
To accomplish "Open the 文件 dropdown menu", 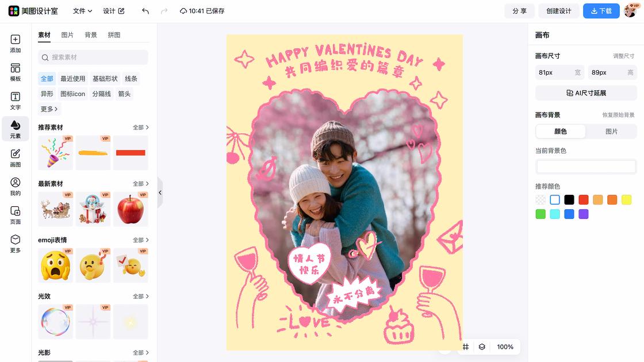I will (x=82, y=11).
